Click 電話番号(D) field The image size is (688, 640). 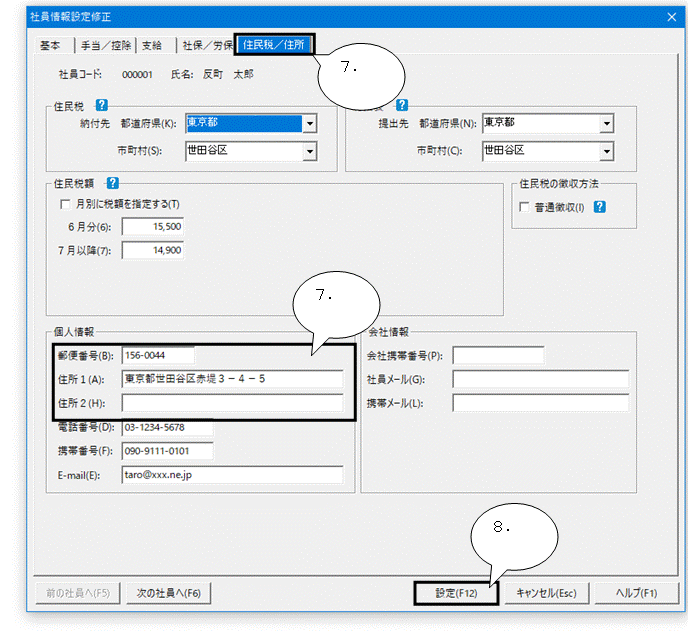[168, 428]
